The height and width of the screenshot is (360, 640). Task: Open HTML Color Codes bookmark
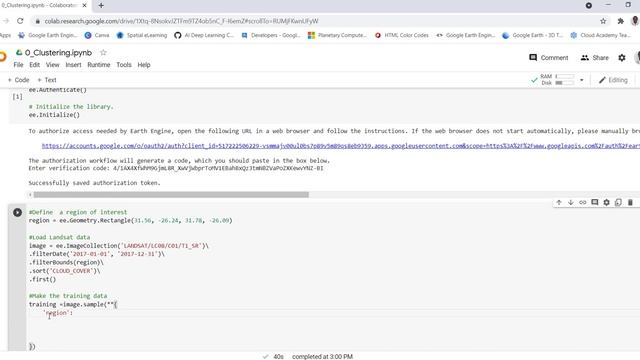402,36
